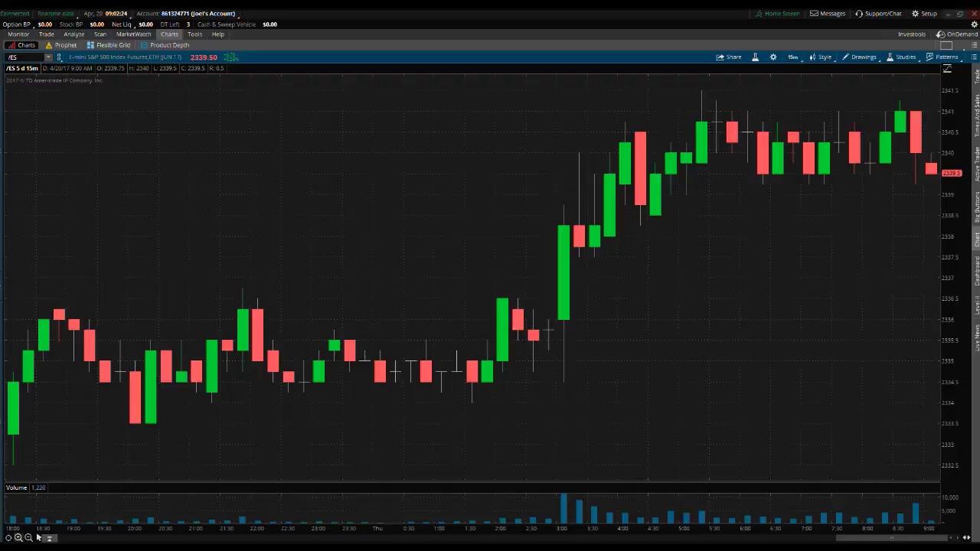This screenshot has width=980, height=551.
Task: Open Live News sidebar panel
Action: pos(976,338)
